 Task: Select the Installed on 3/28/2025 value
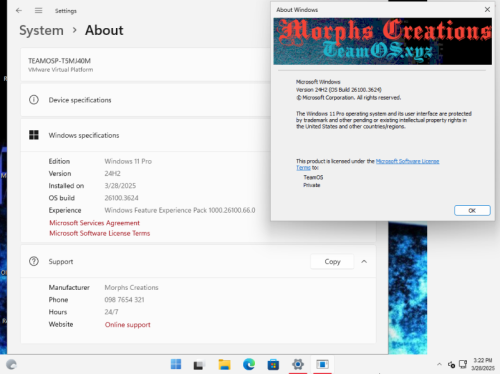[x=120, y=186]
